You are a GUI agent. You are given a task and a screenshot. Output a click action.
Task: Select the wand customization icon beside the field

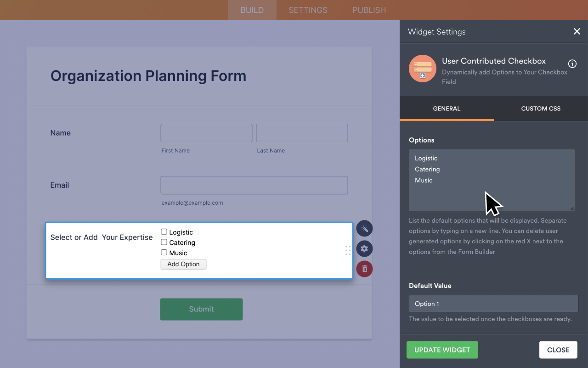tap(364, 228)
